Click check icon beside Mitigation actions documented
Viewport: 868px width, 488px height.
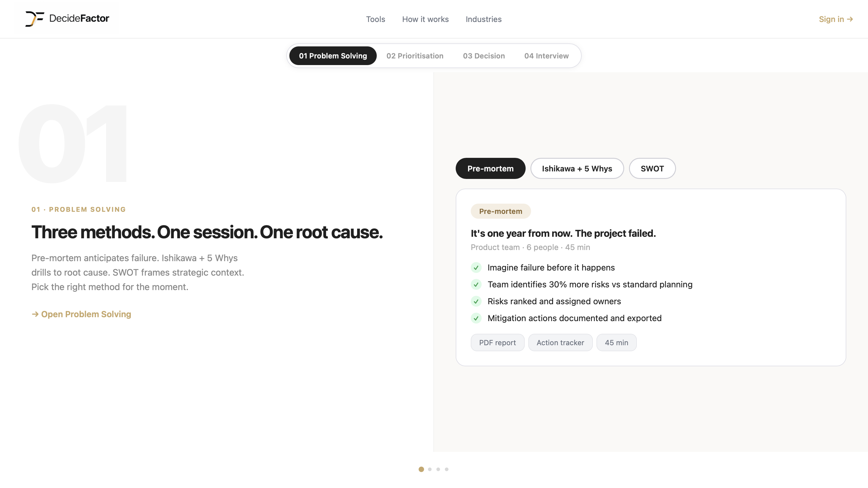tap(476, 318)
